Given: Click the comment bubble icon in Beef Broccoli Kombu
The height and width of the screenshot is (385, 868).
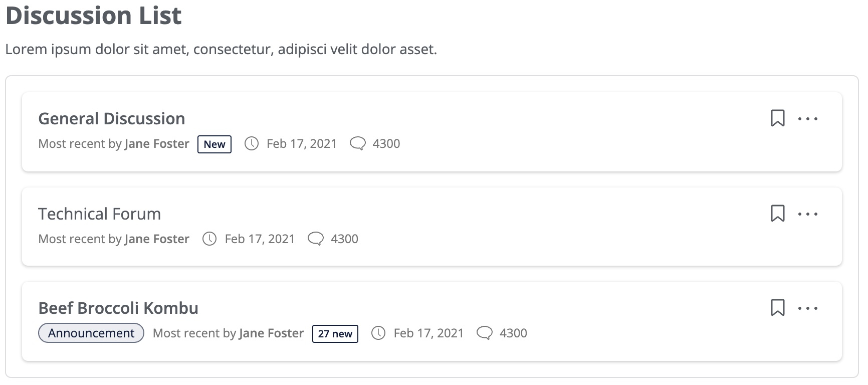Looking at the screenshot, I should (x=484, y=333).
